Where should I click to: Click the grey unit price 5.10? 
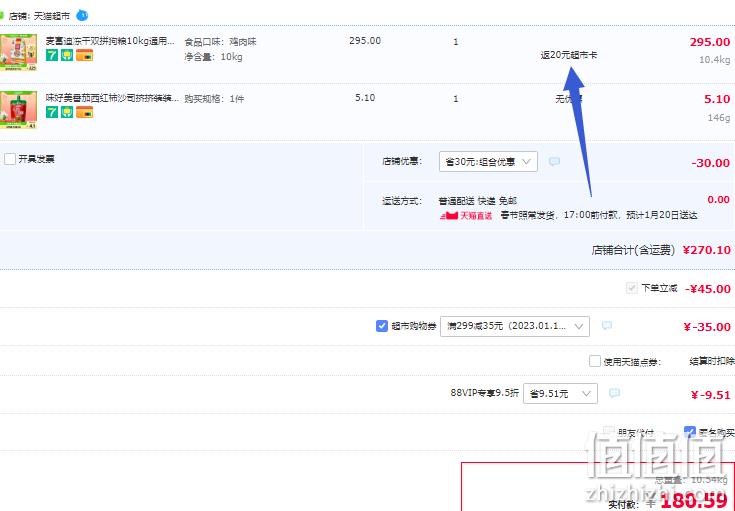(x=365, y=98)
